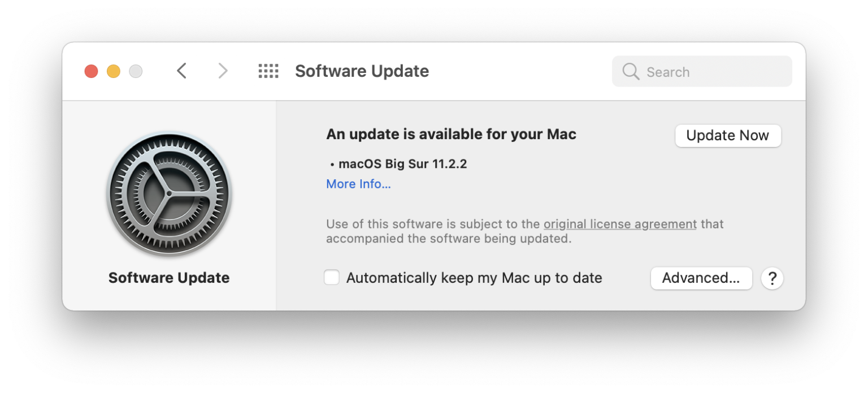Close the Software Update window
Image resolution: width=868 pixels, height=393 pixels.
pyautogui.click(x=91, y=71)
